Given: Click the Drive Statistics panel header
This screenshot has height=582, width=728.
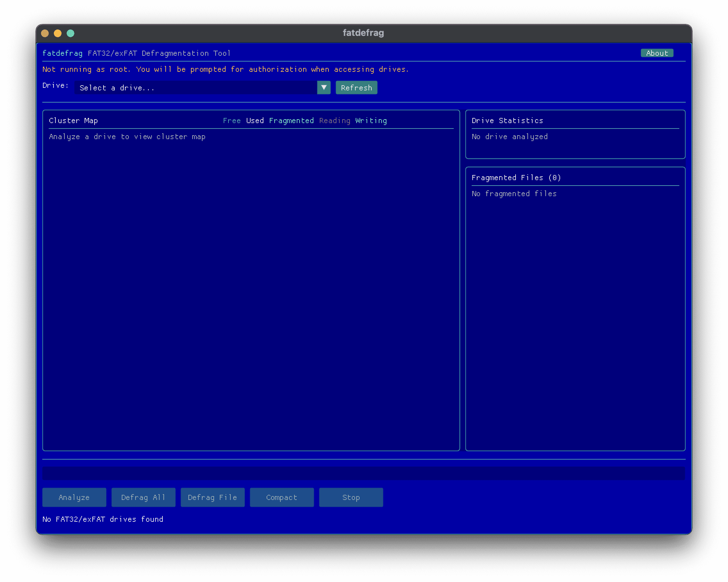Looking at the screenshot, I should pyautogui.click(x=507, y=121).
